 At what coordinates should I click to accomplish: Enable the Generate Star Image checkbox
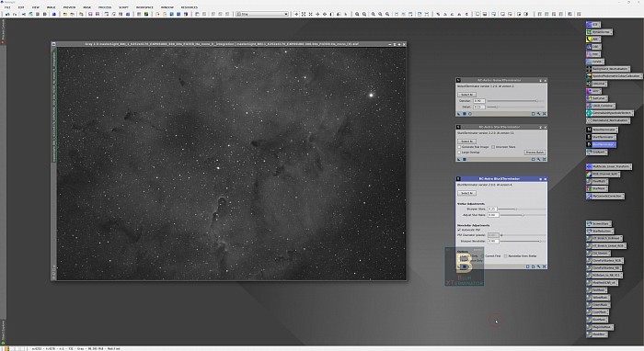(x=460, y=147)
